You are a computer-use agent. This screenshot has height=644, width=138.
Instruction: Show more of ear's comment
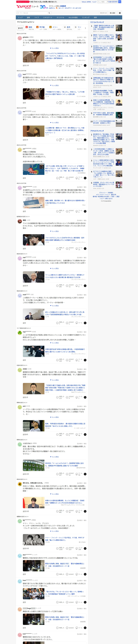click(55, 122)
